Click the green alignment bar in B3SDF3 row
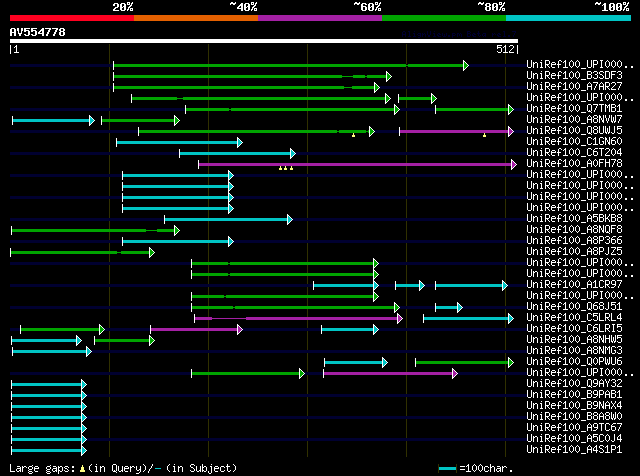Viewport: 640px width, 476px height. [252, 76]
